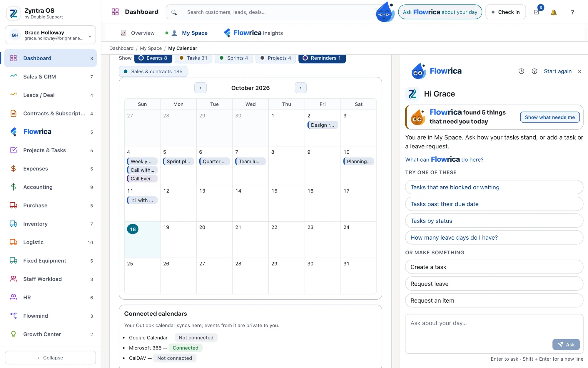
Task: Open Flowrica chat history icon
Action: point(521,71)
